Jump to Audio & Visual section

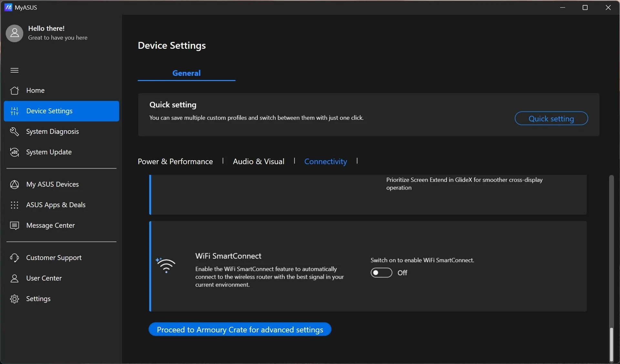click(259, 161)
